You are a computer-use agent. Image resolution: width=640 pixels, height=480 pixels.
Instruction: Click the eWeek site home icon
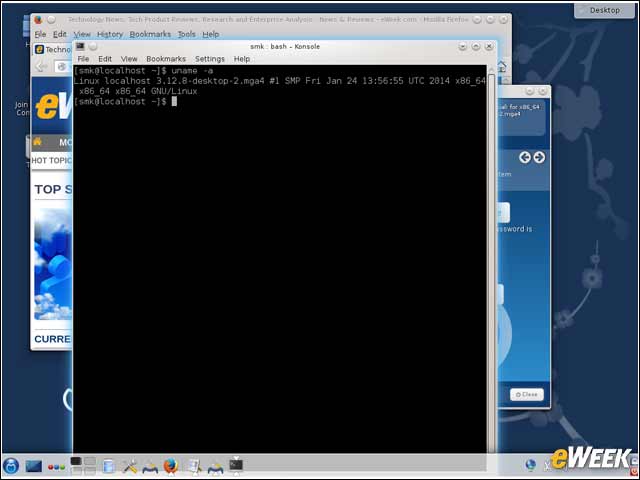point(38,142)
